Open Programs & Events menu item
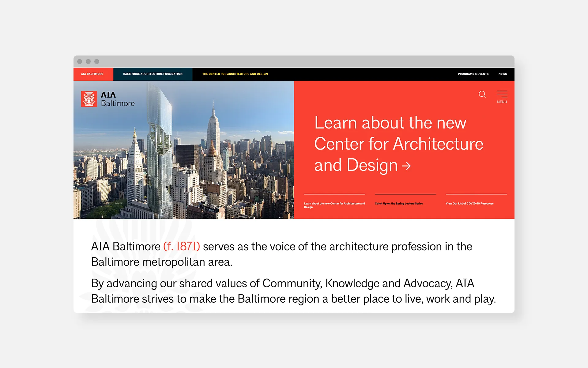This screenshot has height=368, width=588. coord(473,74)
